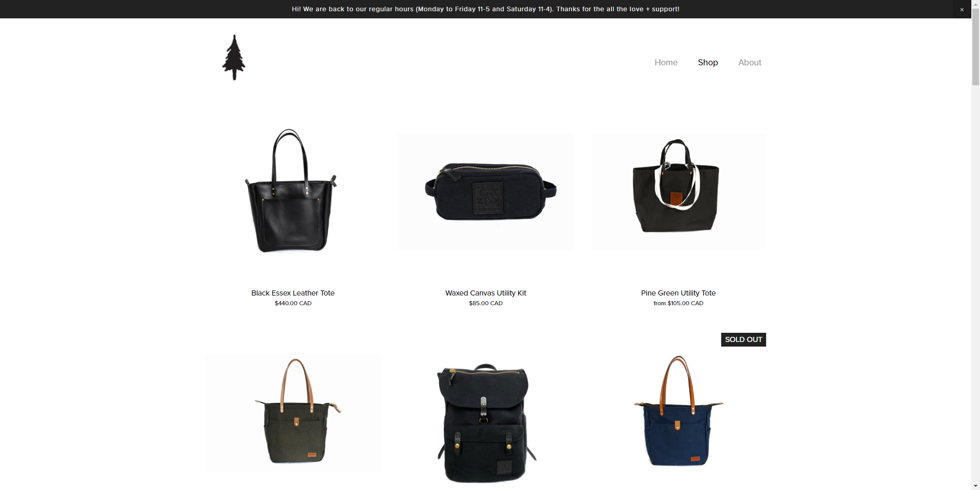This screenshot has height=490, width=980.
Task: Open the olive green tote thumbnail
Action: point(292,413)
